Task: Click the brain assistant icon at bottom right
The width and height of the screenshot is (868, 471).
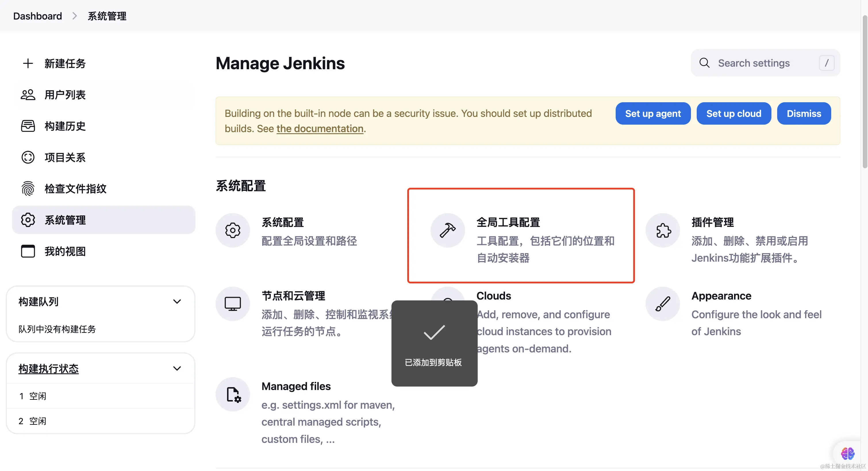Action: coord(847,453)
